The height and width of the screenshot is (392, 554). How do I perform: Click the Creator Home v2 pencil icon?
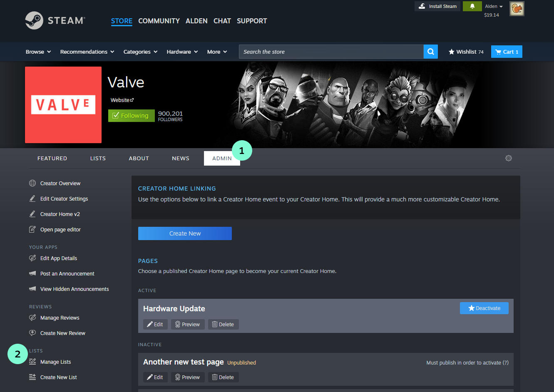32,214
